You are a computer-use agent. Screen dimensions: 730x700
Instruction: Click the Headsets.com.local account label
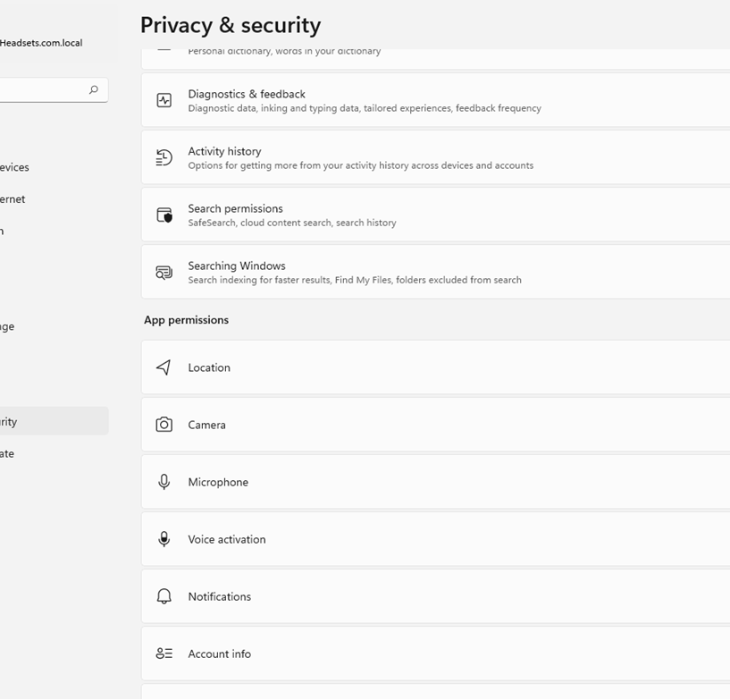[x=41, y=42]
